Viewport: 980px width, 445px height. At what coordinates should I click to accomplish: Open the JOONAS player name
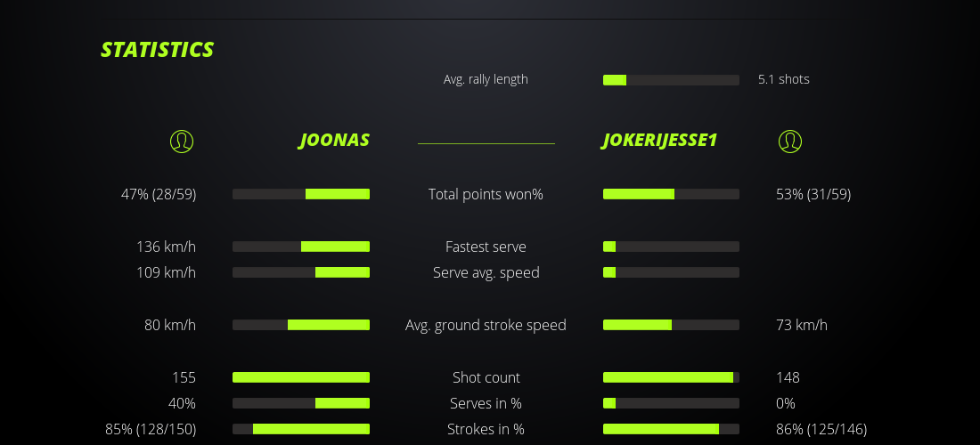tap(334, 141)
